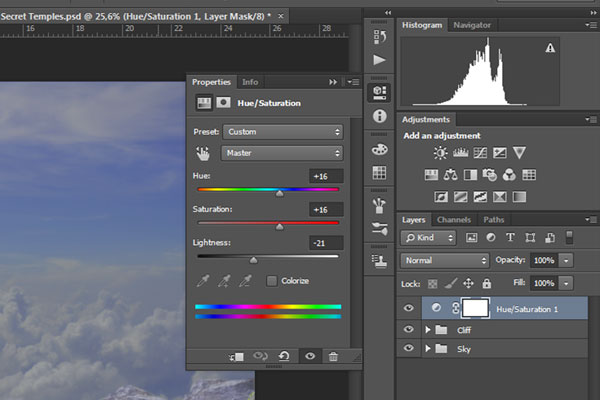Clip adjustment to the layer below
600x400 pixels.
click(x=236, y=356)
